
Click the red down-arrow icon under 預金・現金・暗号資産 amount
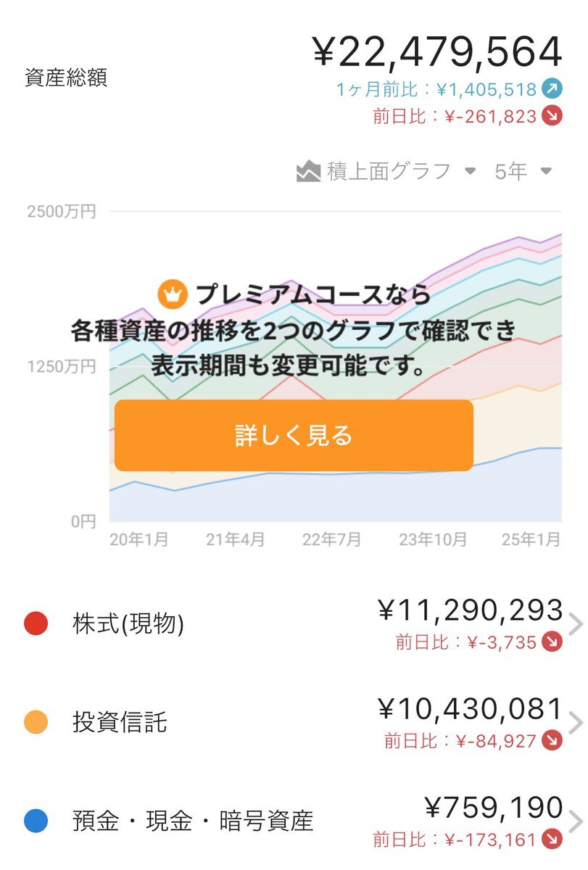tap(553, 840)
